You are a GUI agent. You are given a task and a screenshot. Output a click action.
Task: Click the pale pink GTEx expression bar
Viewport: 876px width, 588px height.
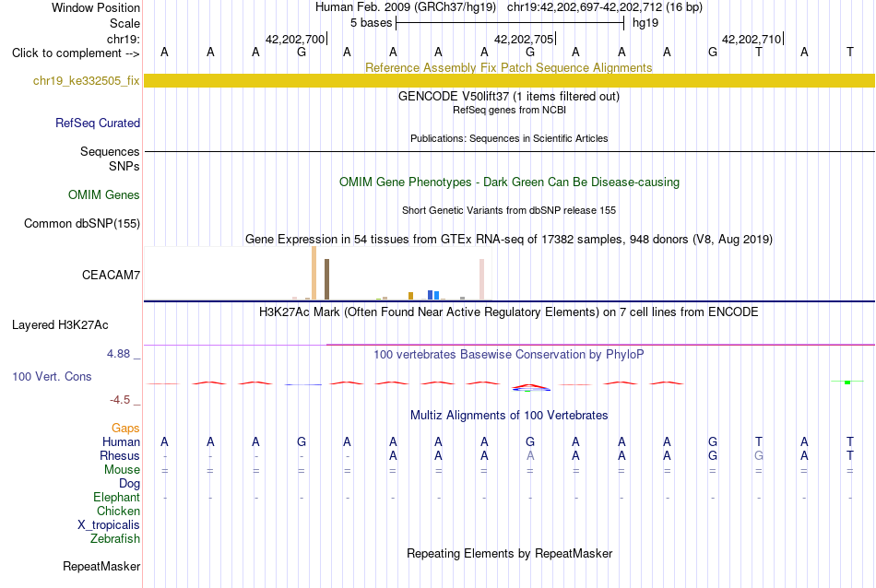[x=481, y=279]
